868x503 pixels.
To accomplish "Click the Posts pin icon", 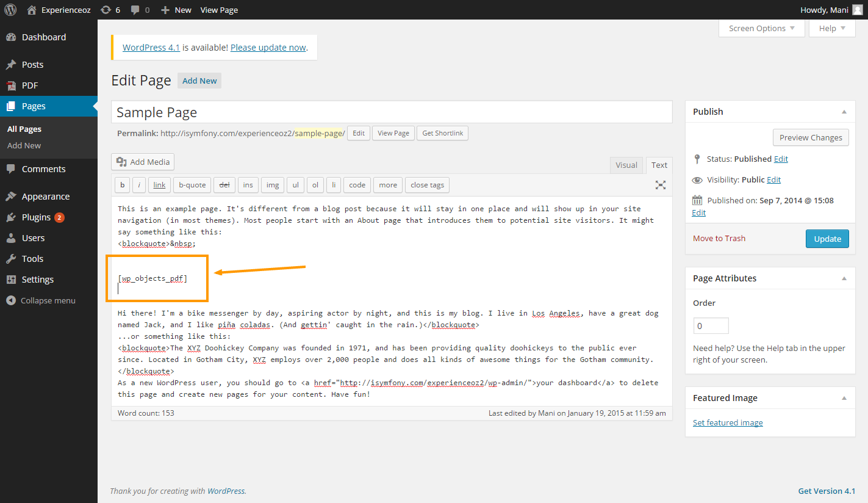I will coord(11,65).
